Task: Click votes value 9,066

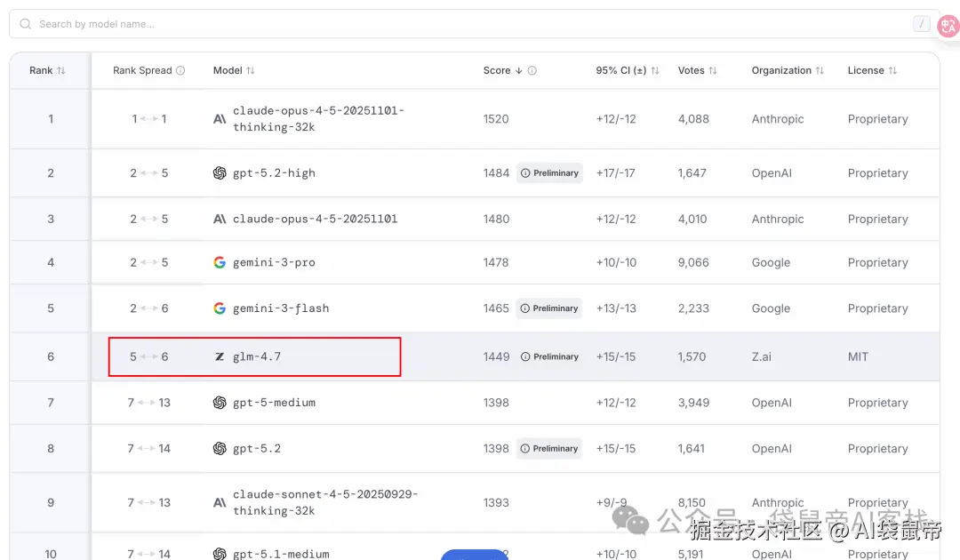Action: 693,262
